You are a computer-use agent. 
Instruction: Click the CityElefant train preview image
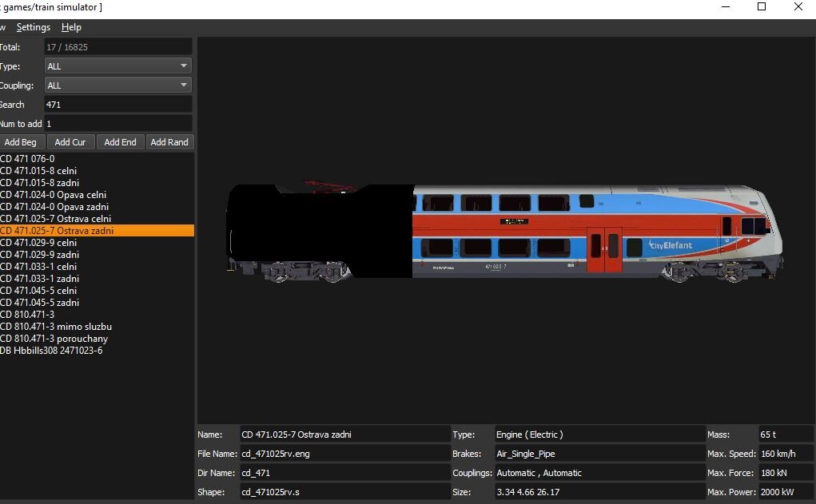(x=505, y=232)
